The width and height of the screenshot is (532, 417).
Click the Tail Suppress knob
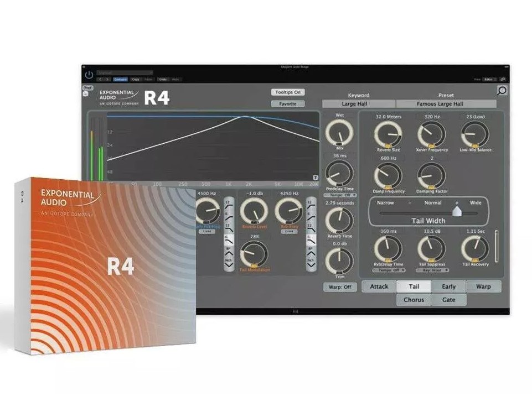click(x=432, y=249)
